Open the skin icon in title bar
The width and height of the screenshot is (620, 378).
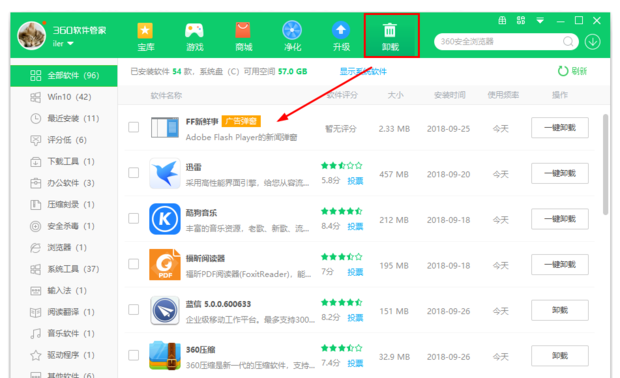coord(502,21)
